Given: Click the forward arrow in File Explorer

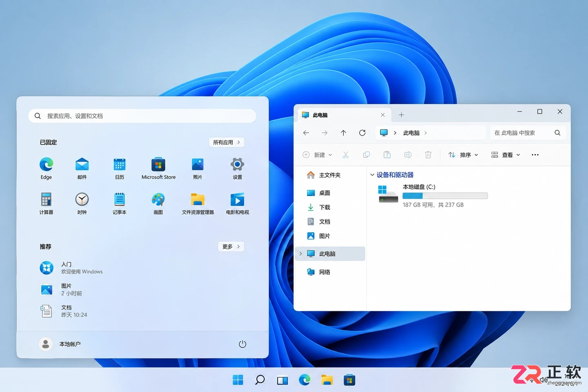Looking at the screenshot, I should coord(325,133).
